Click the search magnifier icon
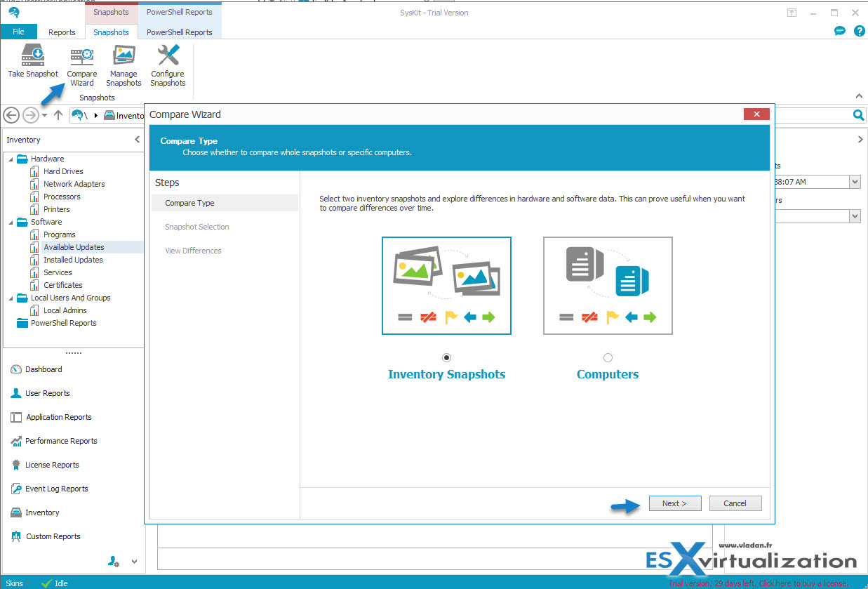The width and height of the screenshot is (868, 589). pos(858,115)
